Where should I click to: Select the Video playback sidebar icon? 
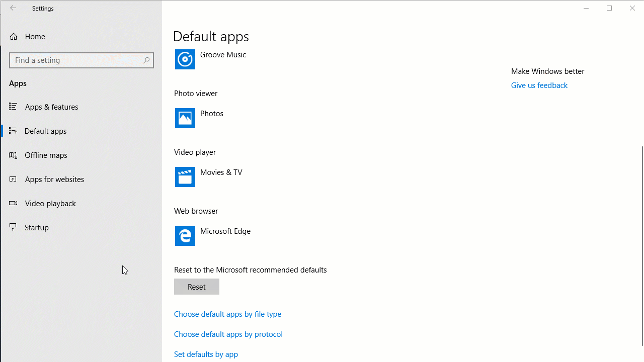point(13,203)
